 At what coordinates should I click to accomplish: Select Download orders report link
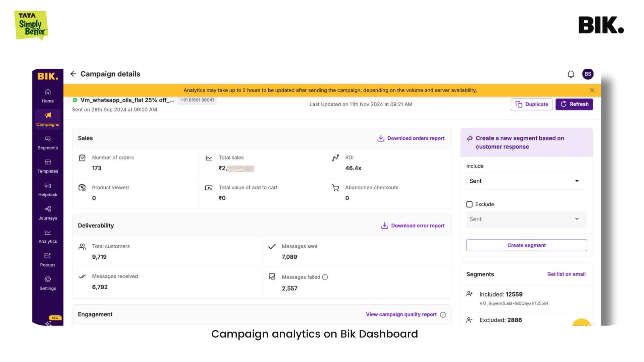coord(411,137)
